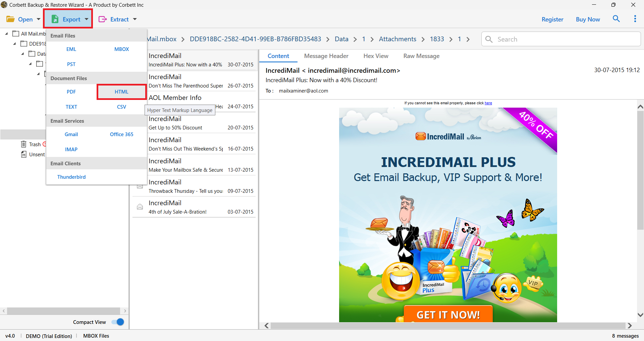Screen dimensions: 644x341
Task: Click the green Export file icon
Action: (55, 19)
